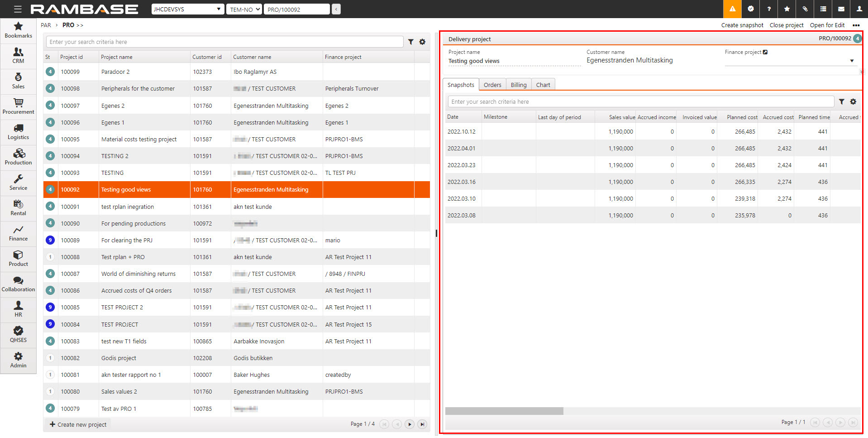Expand the Finance project dropdown
This screenshot has width=868, height=438.
851,61
